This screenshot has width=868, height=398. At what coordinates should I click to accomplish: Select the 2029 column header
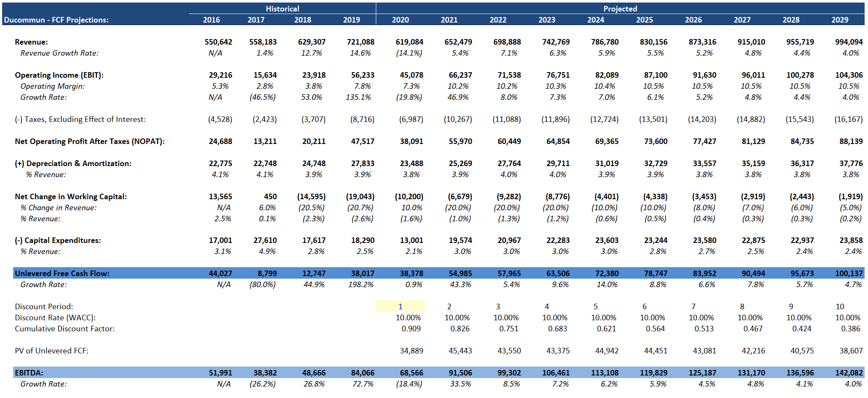[x=840, y=20]
